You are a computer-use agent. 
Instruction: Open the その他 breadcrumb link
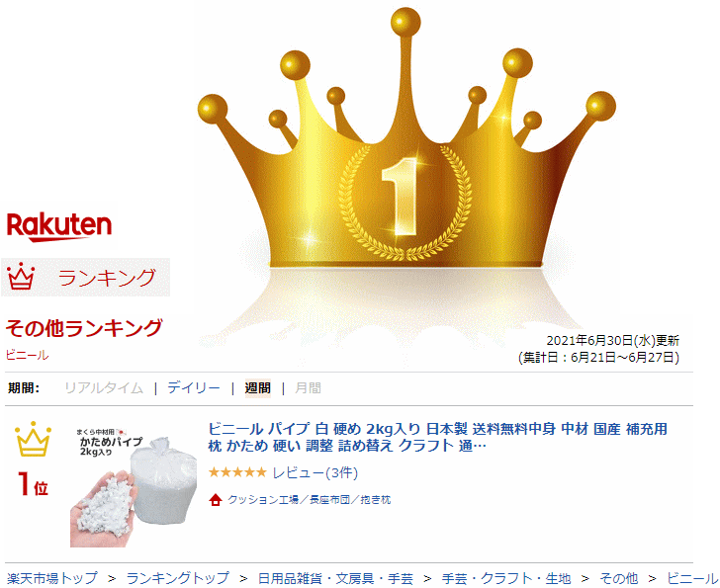click(x=618, y=578)
